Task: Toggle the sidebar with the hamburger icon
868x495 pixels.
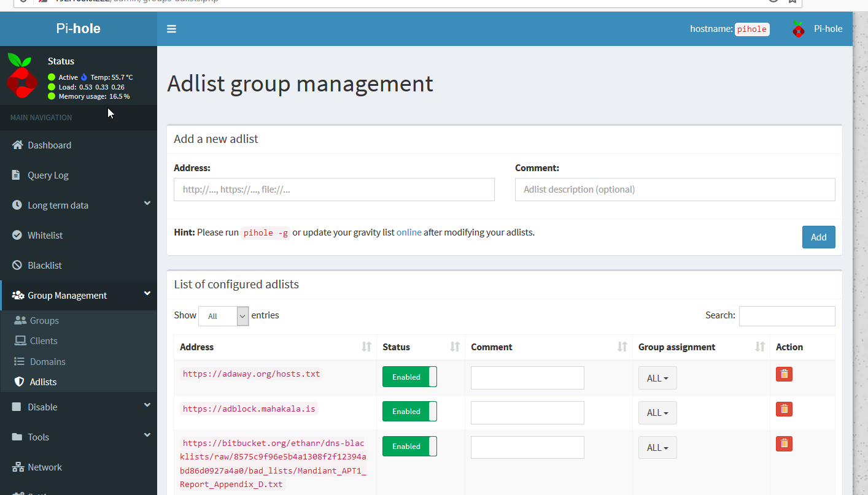Action: click(172, 29)
